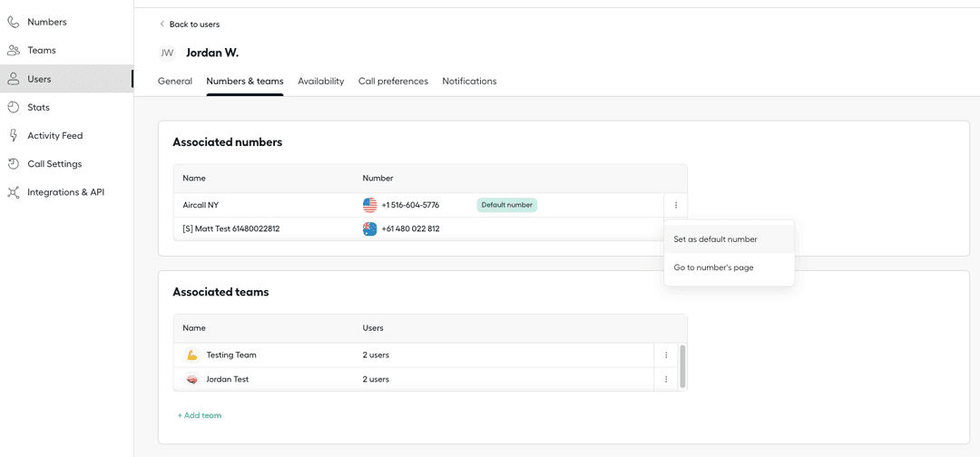Click the Australian flag beside +61 number
The width and height of the screenshot is (980, 457).
pos(369,229)
